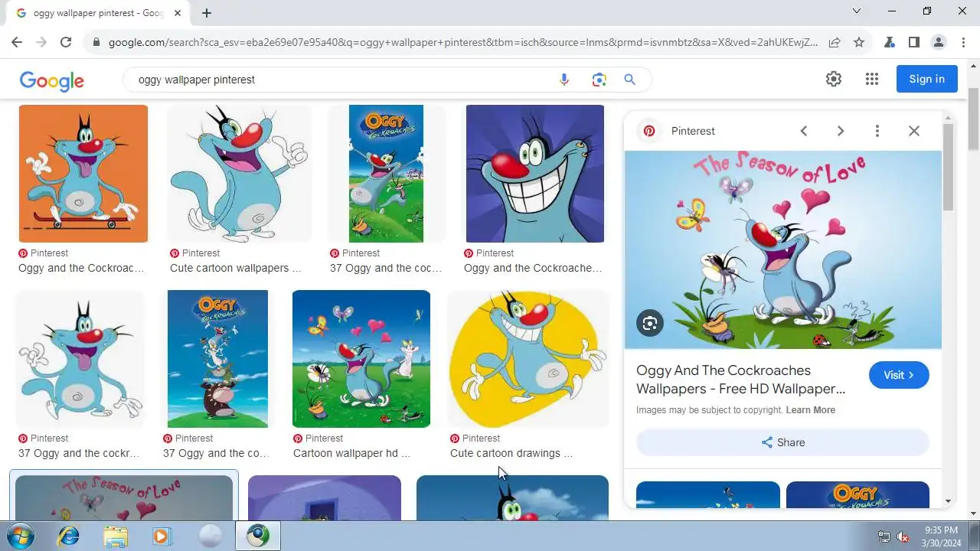
Task: Click the address bar URL
Action: [x=462, y=42]
